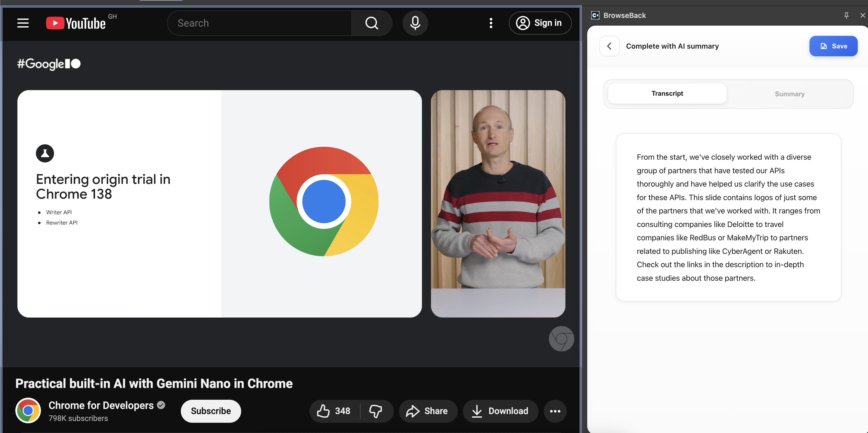Select the Transcript tab
The height and width of the screenshot is (433, 868).
667,93
